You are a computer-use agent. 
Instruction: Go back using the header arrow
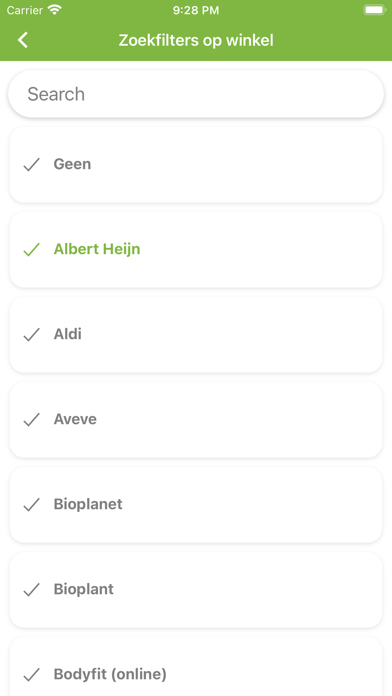23,40
